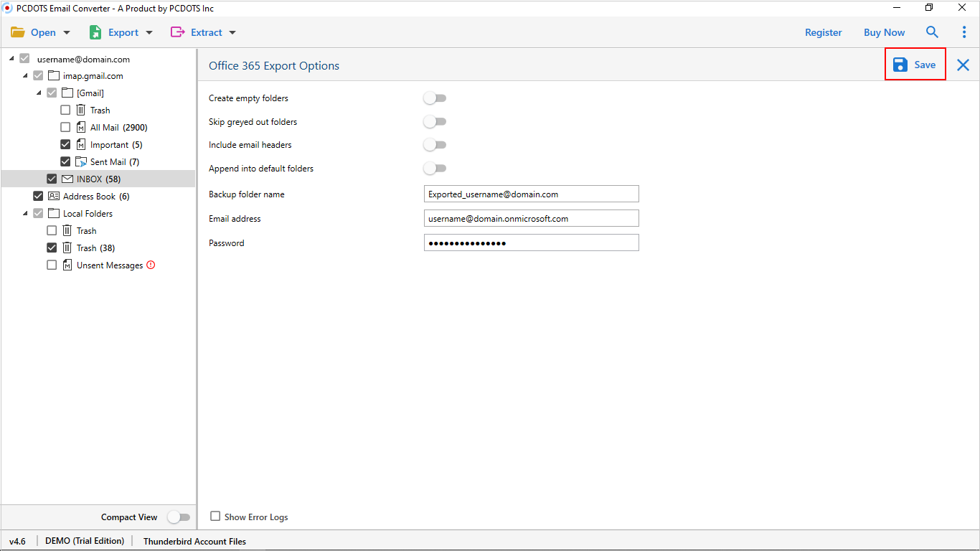Click the empty Local Folders Trash bin icon

coord(67,230)
